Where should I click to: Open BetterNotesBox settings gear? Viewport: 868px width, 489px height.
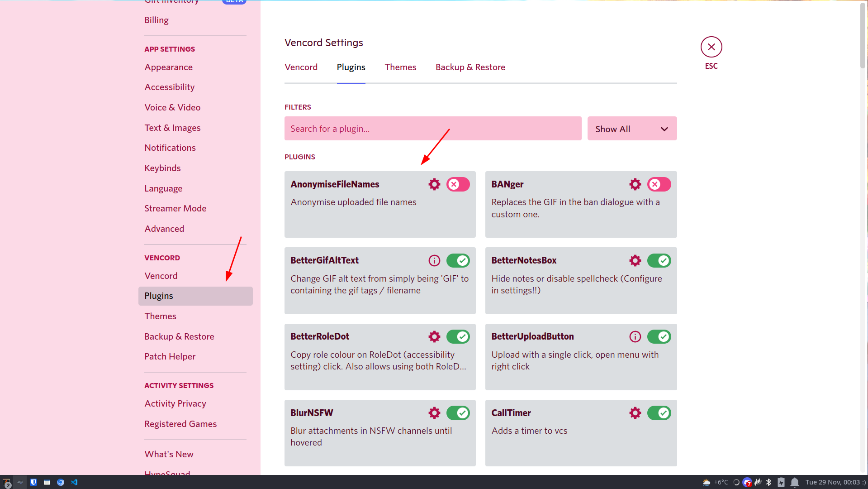635,260
